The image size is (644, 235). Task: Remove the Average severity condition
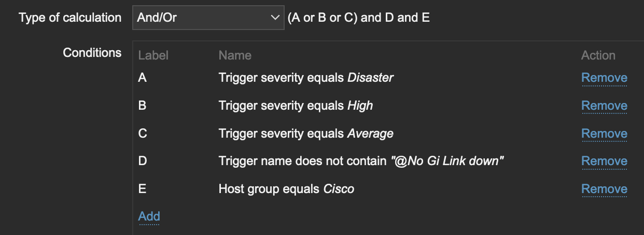click(x=604, y=134)
